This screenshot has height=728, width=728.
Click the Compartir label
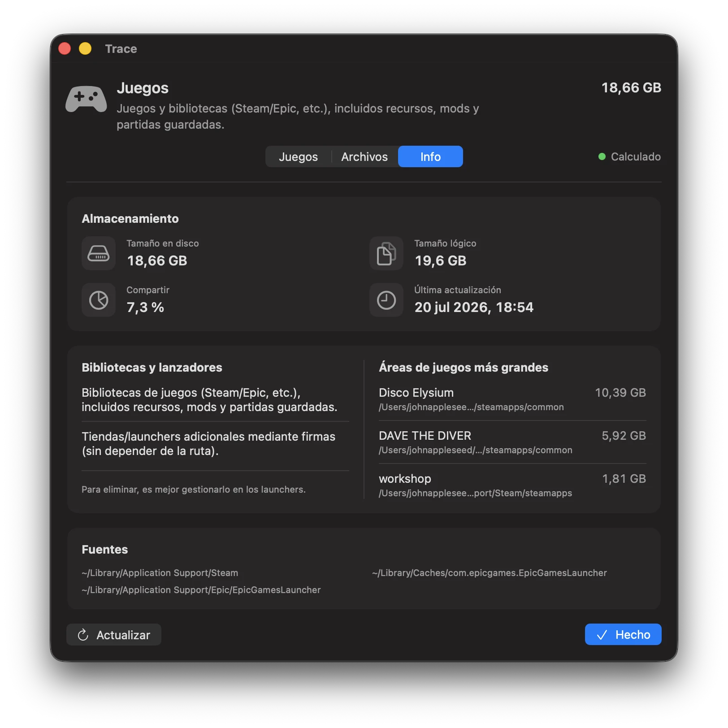point(148,290)
